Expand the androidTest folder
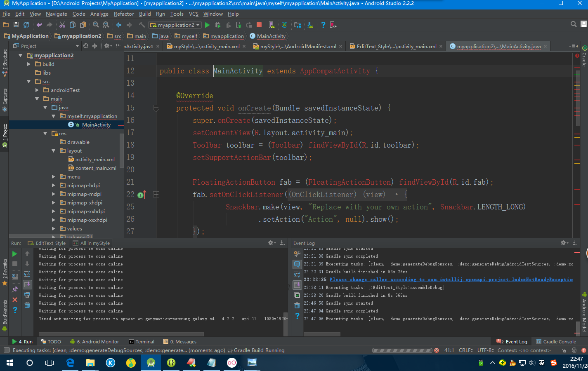Viewport: 588px width, 371px height. [37, 90]
